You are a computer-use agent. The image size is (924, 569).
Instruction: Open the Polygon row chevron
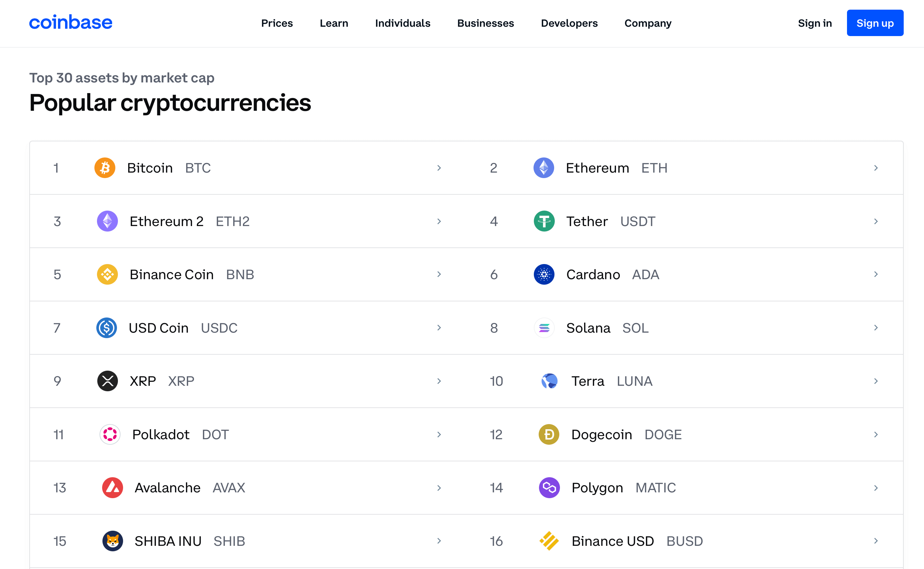click(x=876, y=488)
